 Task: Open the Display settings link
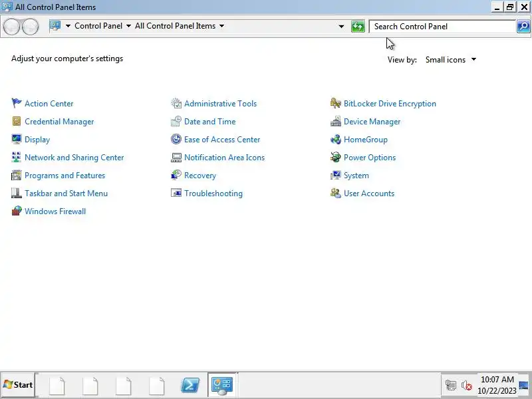click(37, 140)
